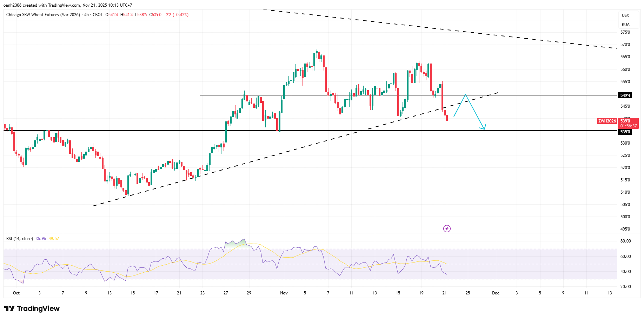Click the peak of the blue projection arrow

[465, 95]
